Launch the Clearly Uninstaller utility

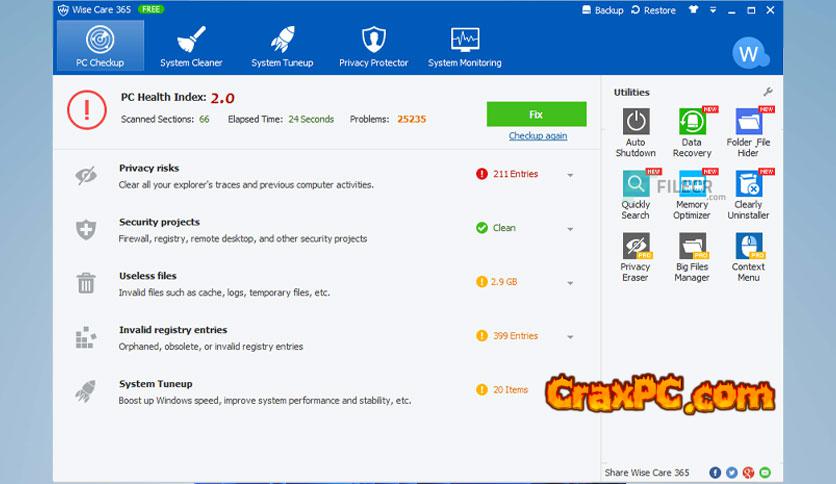(748, 185)
